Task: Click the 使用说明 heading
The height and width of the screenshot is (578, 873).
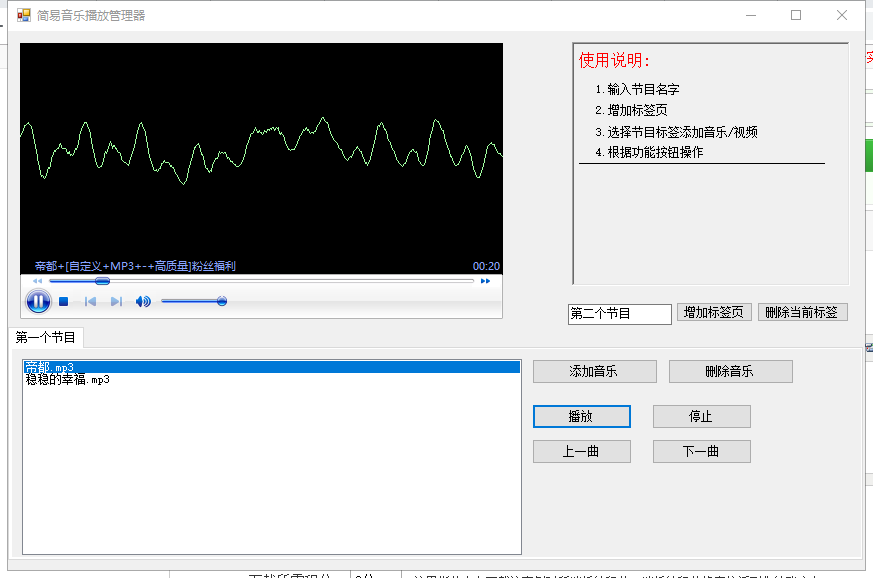Action: pos(614,60)
